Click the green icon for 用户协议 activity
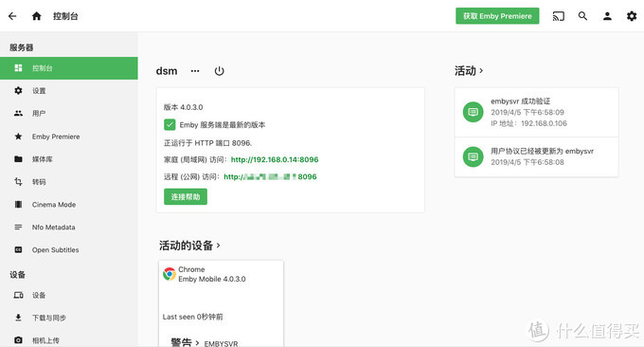The width and height of the screenshot is (644, 347). 473,157
